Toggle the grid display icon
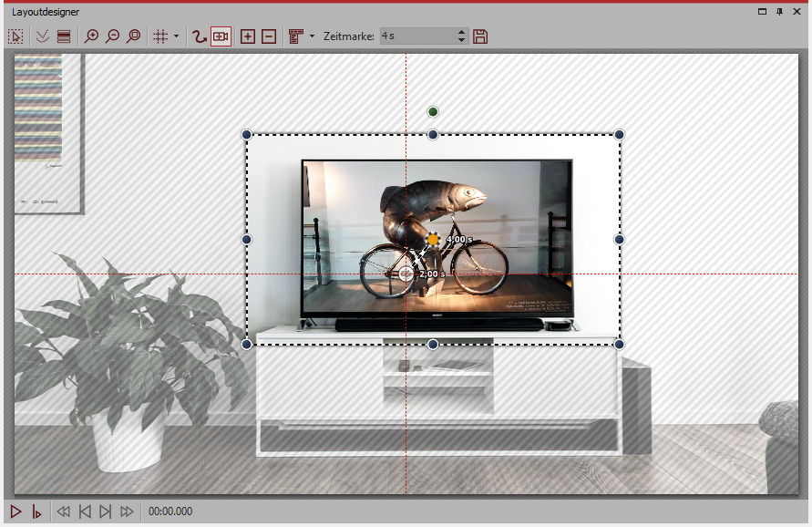The width and height of the screenshot is (812, 527). click(160, 36)
